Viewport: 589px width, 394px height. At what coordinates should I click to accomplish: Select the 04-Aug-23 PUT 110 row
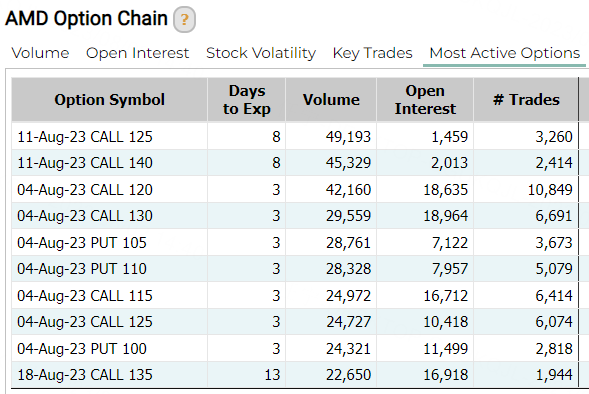click(x=295, y=269)
